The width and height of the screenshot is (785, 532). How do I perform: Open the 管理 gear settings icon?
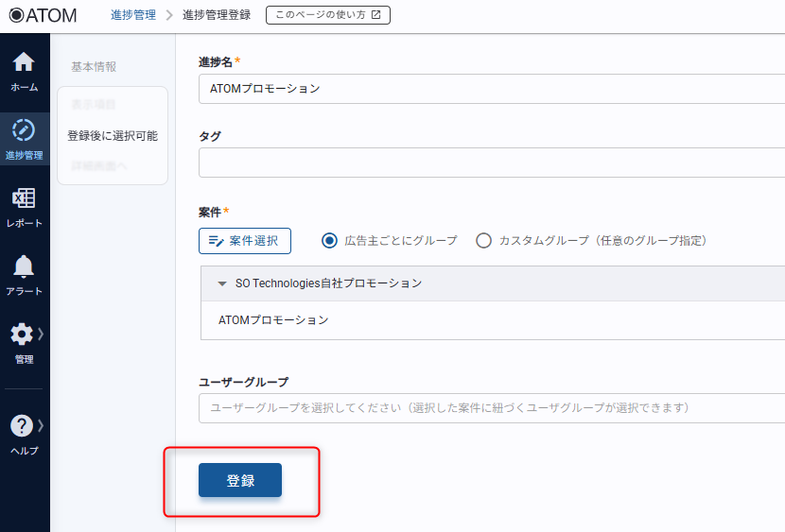click(22, 335)
